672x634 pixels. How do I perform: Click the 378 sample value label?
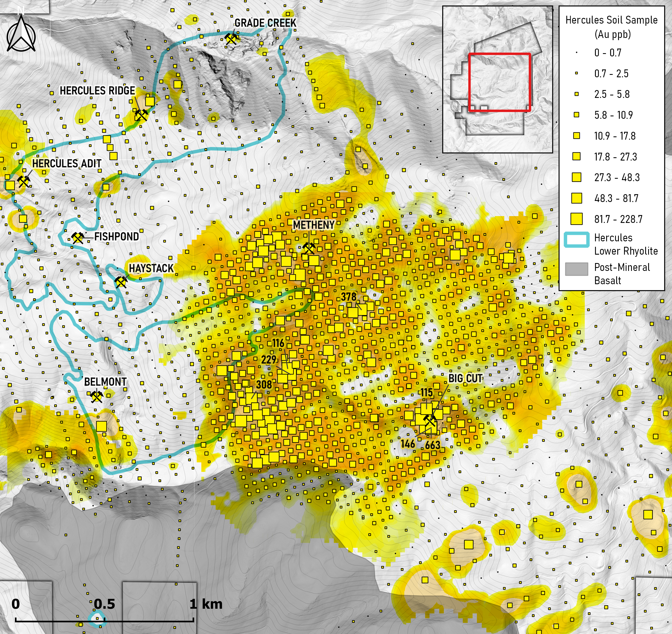pyautogui.click(x=348, y=297)
